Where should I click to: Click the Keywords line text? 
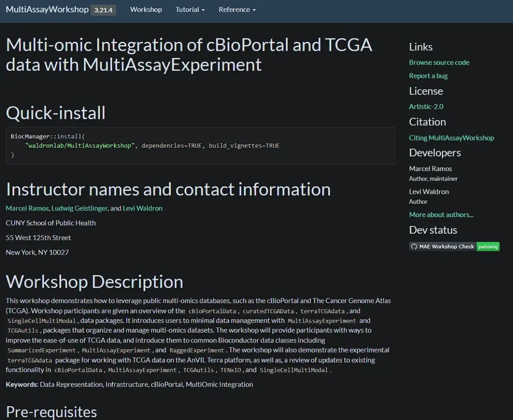pyautogui.click(x=129, y=384)
